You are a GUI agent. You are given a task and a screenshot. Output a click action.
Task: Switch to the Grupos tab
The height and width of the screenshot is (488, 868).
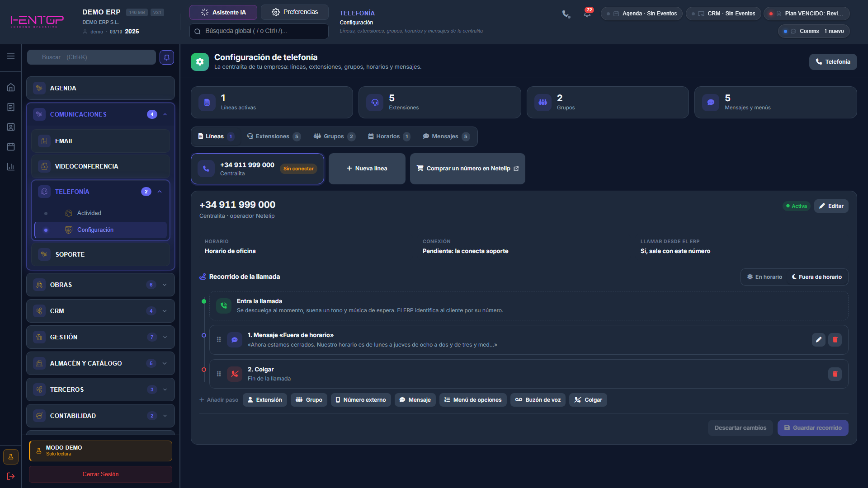(335, 137)
